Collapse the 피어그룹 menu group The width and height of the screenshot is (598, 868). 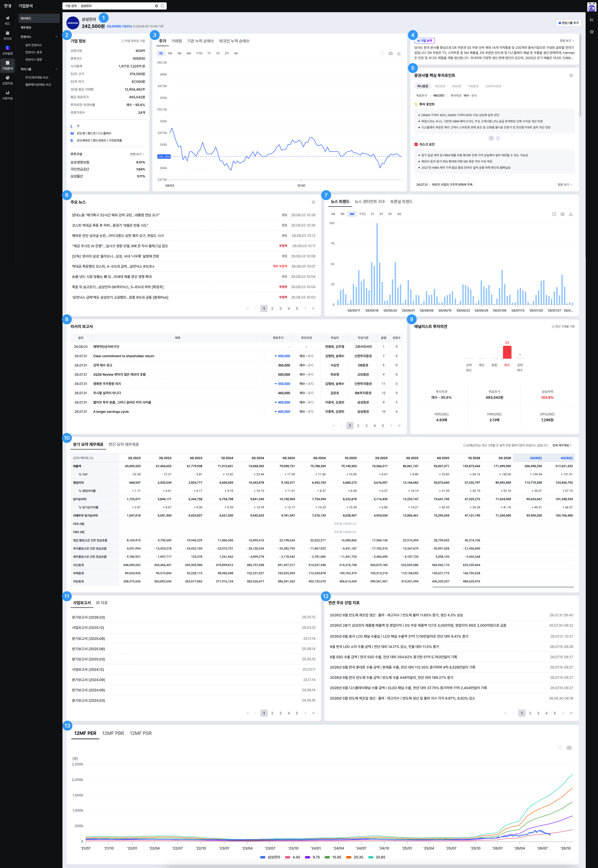[x=57, y=69]
